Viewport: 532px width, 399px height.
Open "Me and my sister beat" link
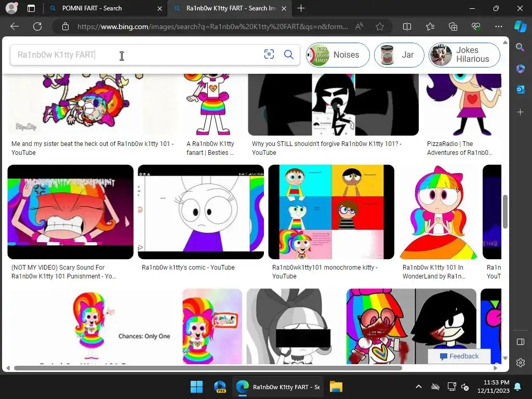point(92,148)
